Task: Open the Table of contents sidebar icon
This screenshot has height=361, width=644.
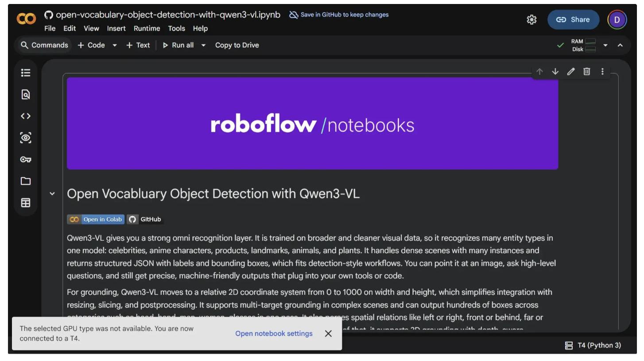Action: pos(26,73)
